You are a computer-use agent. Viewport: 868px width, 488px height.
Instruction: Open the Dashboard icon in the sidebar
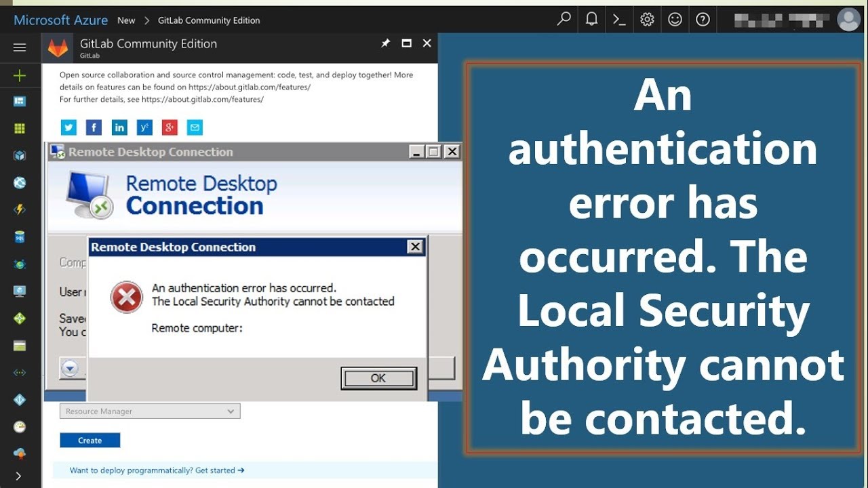point(20,102)
